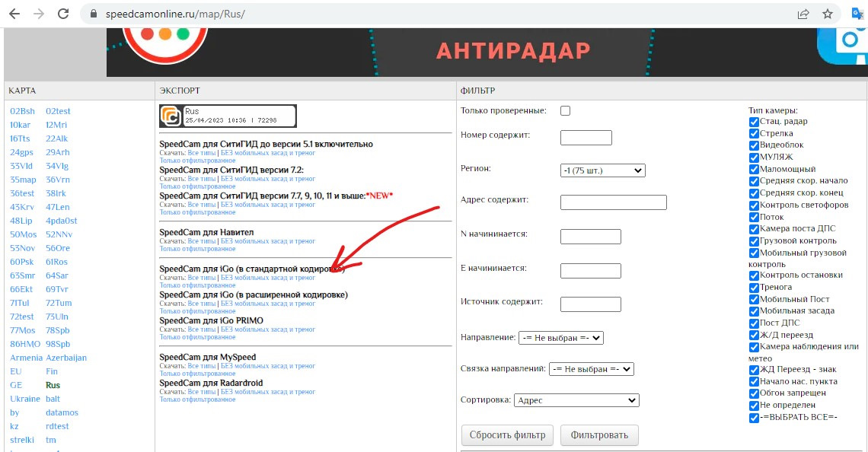Click the Rus SpeedCam logo badge
This screenshot has width=868, height=452.
tap(228, 116)
